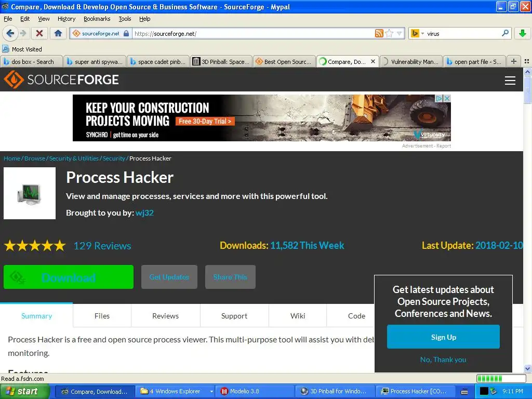Open the Support page tab
The width and height of the screenshot is (532, 399).
(x=234, y=315)
